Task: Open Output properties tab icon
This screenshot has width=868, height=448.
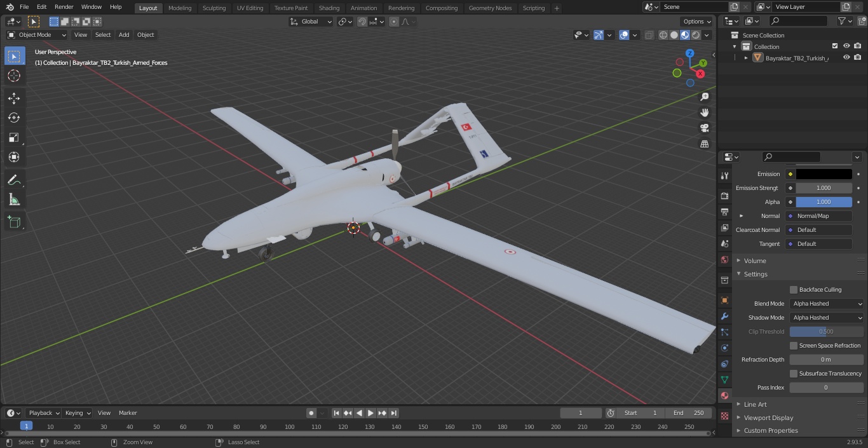Action: pyautogui.click(x=724, y=212)
